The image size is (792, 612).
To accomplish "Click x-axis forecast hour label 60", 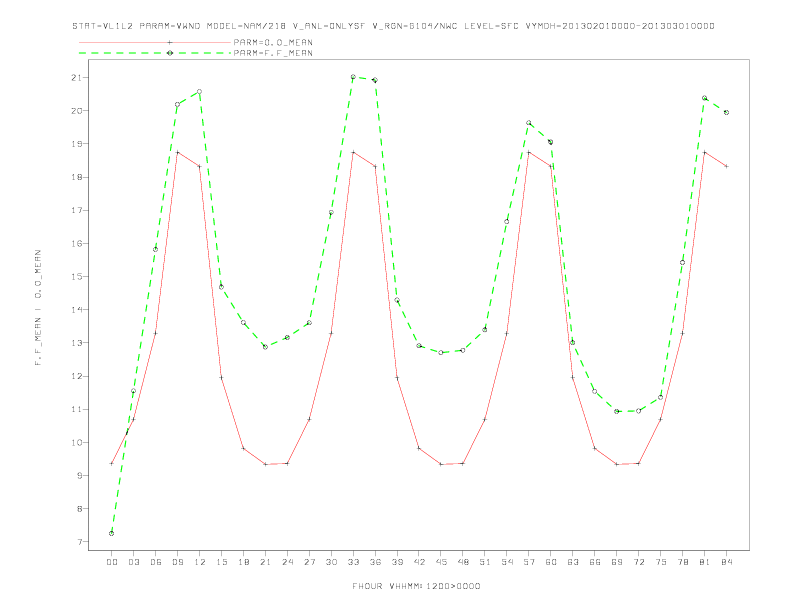I will tap(551, 562).
